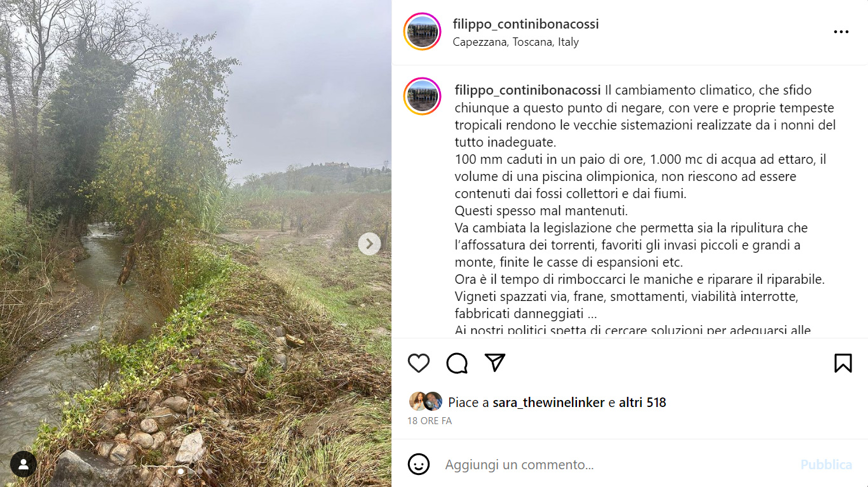Show tagged people icon on photo

point(24,464)
